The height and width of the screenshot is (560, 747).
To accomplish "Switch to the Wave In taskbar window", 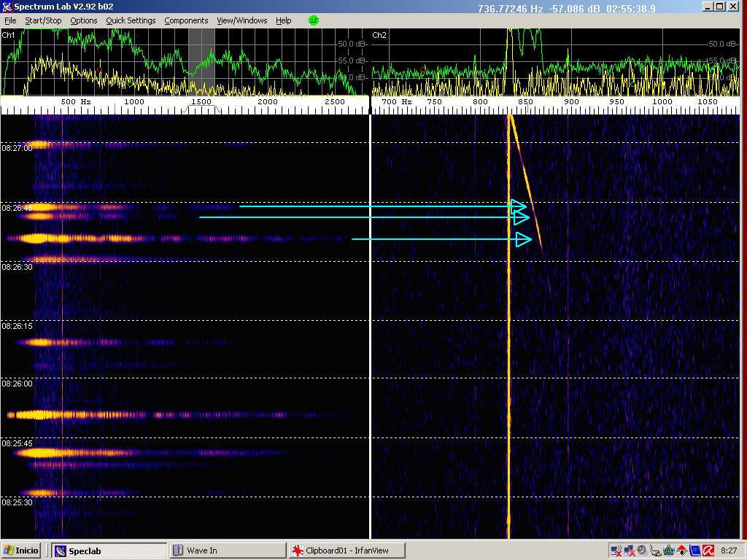I will (x=226, y=551).
